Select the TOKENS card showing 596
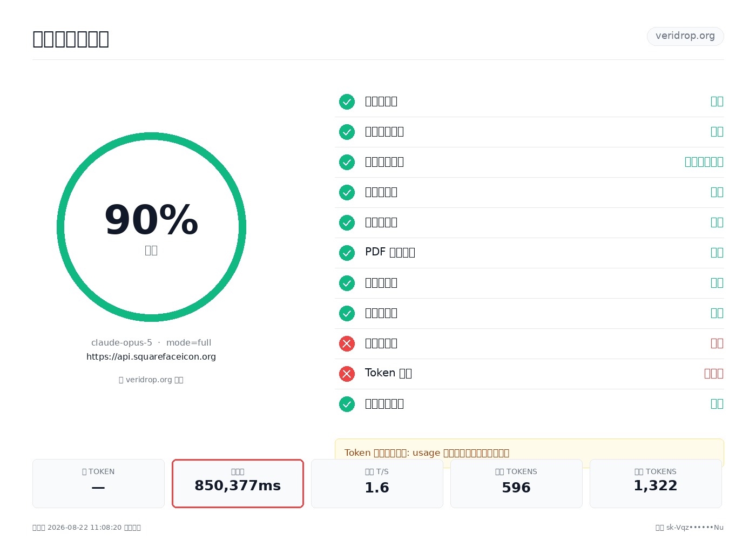 516,483
